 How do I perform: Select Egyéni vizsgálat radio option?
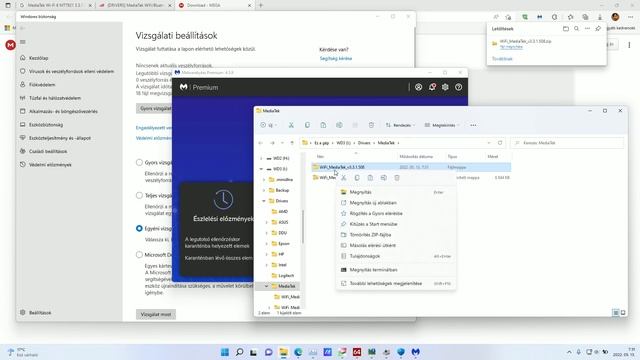coord(139,229)
